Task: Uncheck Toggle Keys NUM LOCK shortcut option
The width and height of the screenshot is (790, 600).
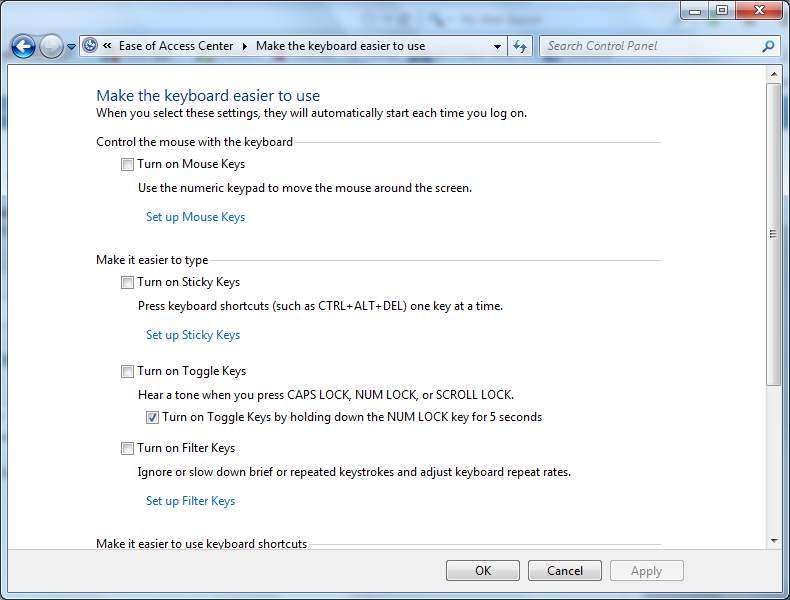Action: coord(152,417)
